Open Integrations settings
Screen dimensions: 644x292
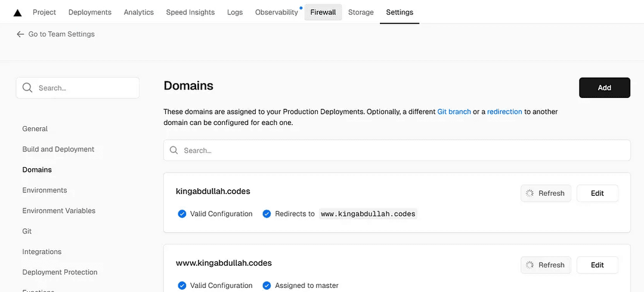(x=42, y=252)
